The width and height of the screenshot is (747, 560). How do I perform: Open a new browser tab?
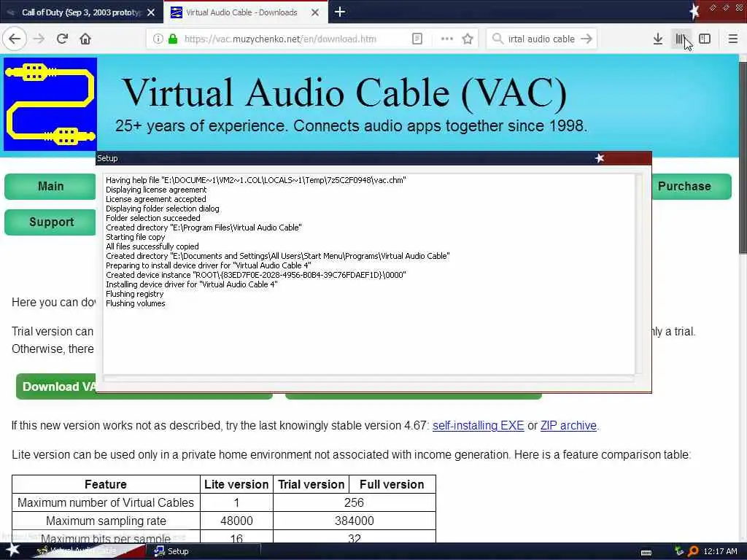[x=340, y=12]
